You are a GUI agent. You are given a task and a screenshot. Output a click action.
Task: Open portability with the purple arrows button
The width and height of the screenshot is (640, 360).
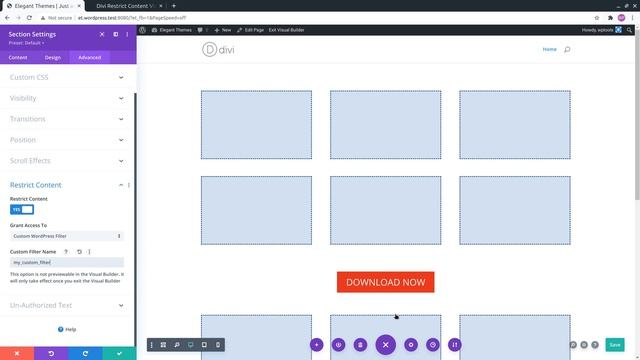[455, 345]
